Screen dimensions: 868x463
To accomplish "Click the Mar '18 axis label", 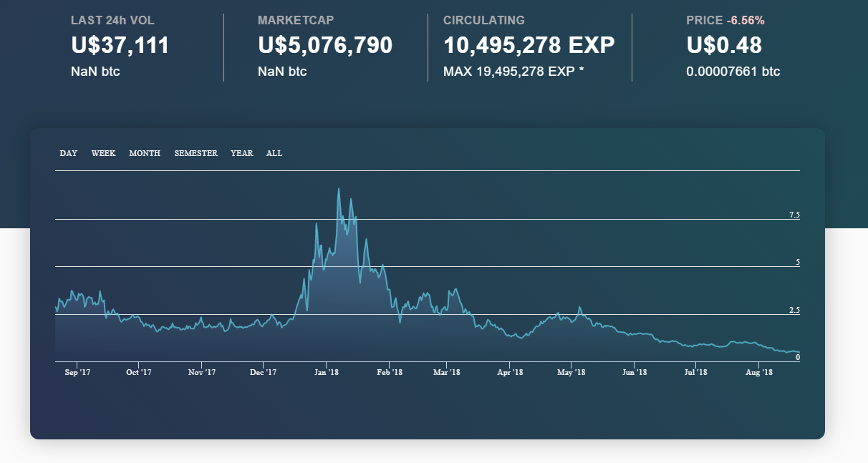I will coord(446,372).
